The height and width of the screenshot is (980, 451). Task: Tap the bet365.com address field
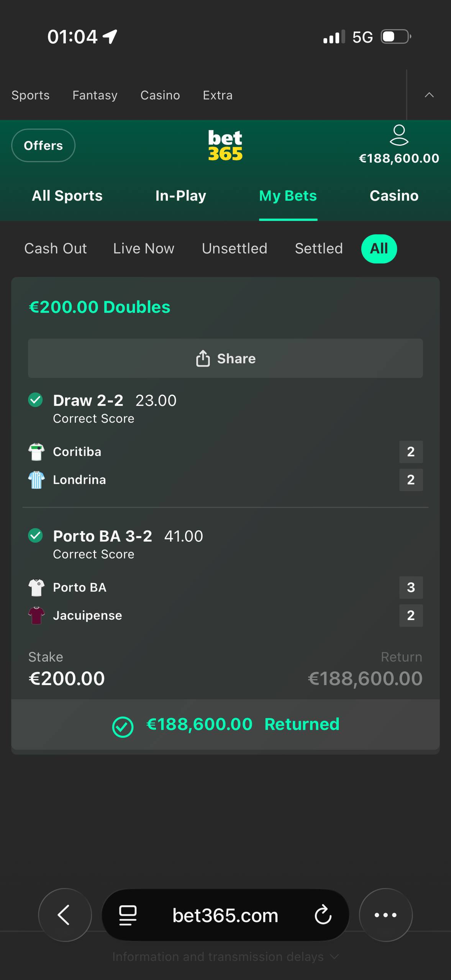(x=225, y=915)
